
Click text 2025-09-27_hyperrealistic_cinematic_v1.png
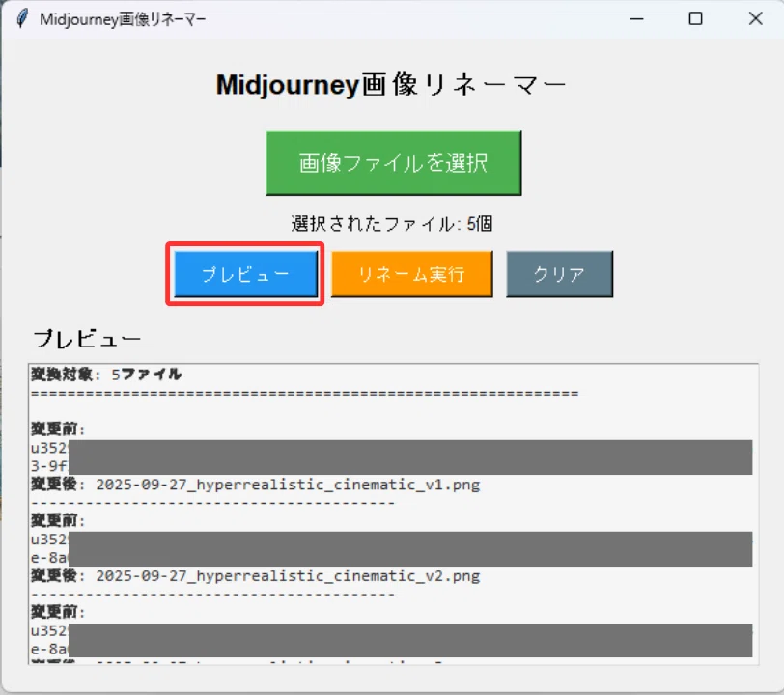click(288, 485)
